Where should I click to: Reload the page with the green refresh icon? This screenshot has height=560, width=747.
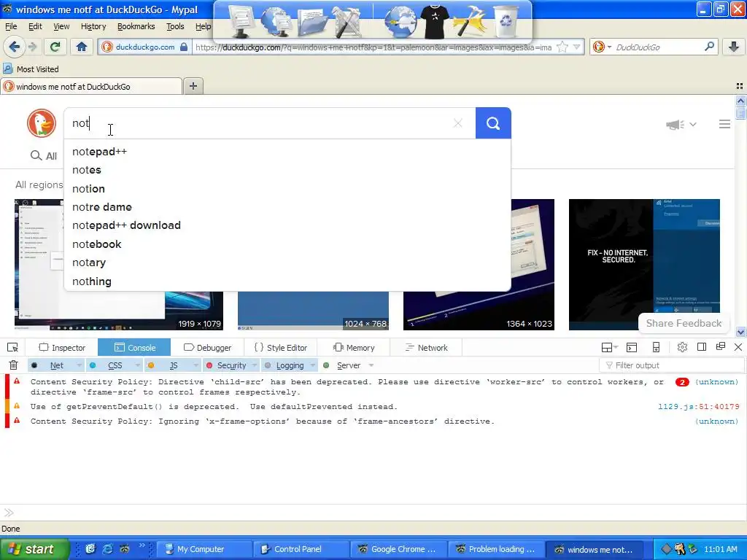[x=55, y=47]
